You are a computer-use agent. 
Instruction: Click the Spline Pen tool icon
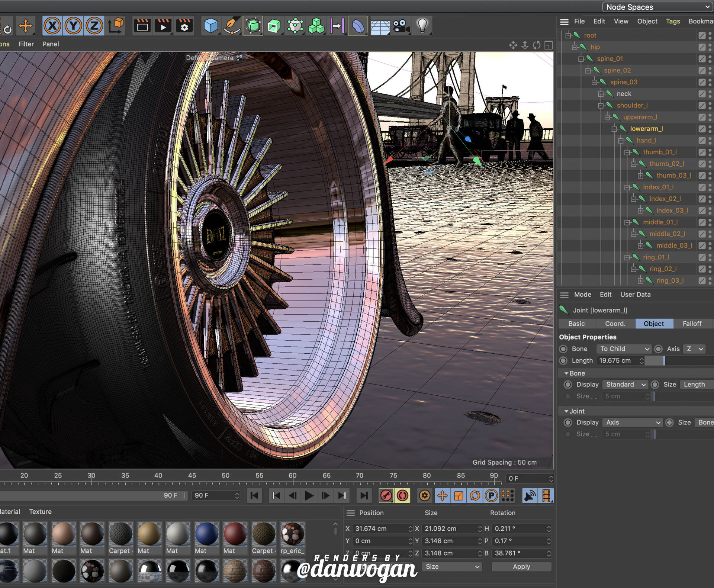click(232, 26)
